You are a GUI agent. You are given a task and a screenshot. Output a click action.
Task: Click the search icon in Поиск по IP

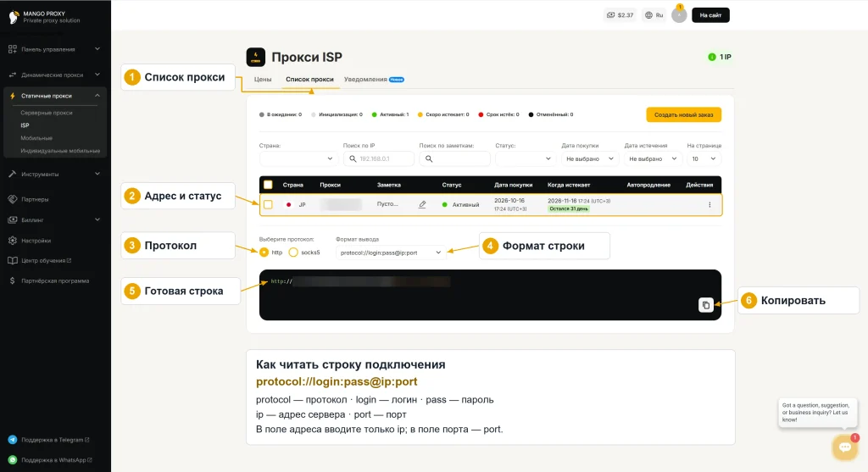pyautogui.click(x=353, y=158)
